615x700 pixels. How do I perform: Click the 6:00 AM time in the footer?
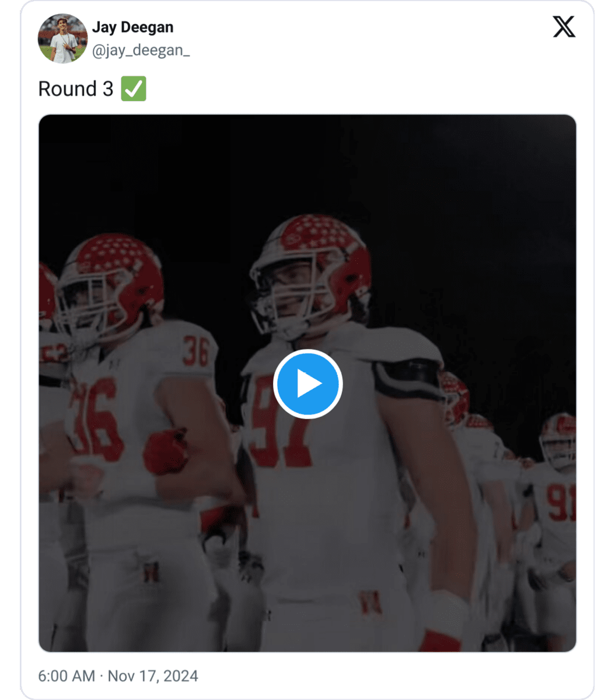click(66, 676)
